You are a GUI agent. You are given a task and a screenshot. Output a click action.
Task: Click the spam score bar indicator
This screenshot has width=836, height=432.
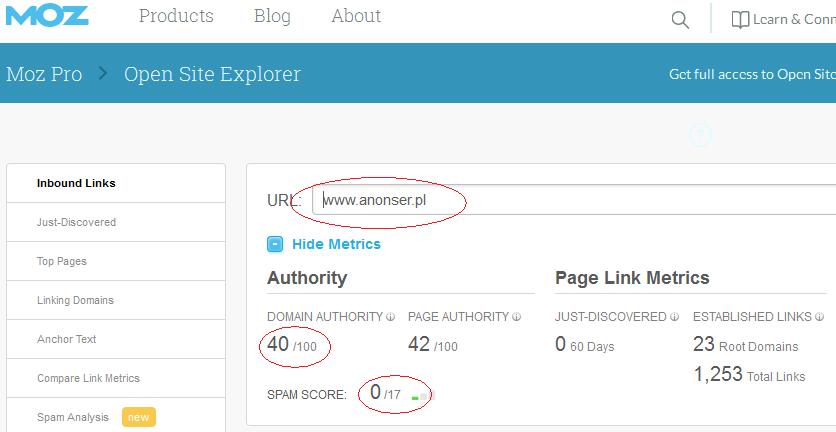point(423,396)
